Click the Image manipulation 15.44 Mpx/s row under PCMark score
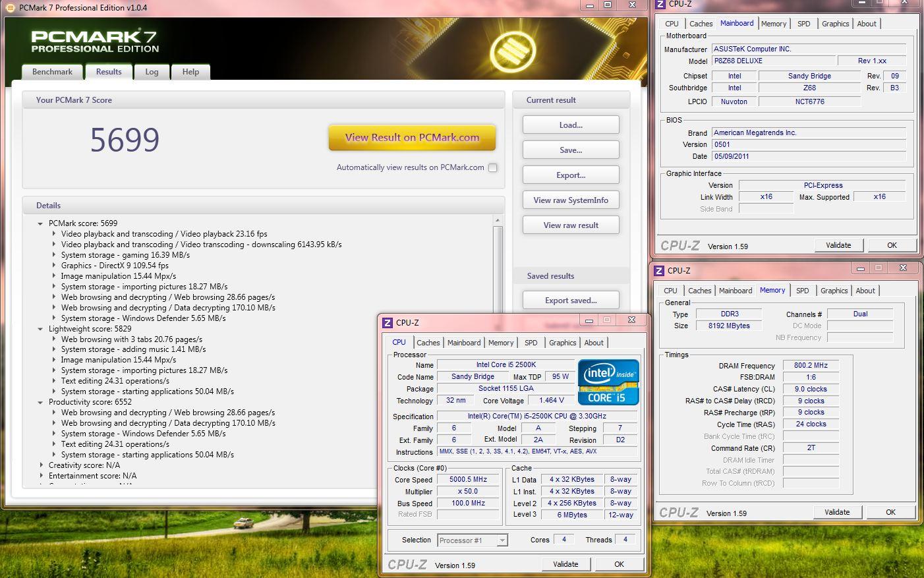924x578 pixels. coord(119,276)
